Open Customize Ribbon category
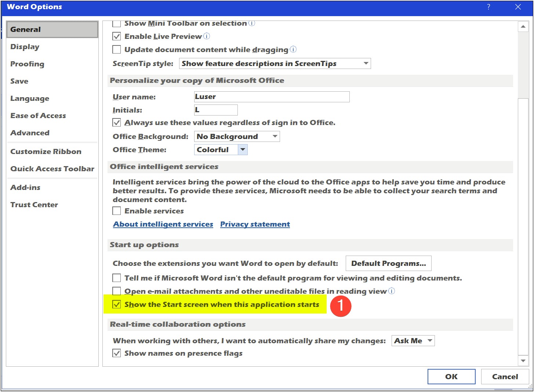Viewport: 534px width, 392px height. click(x=52, y=151)
